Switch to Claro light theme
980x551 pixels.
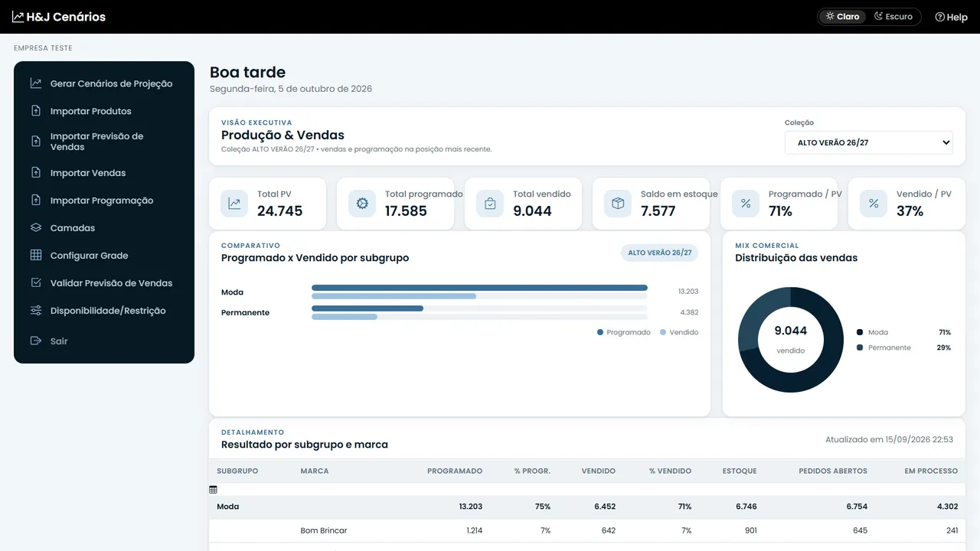coord(842,17)
